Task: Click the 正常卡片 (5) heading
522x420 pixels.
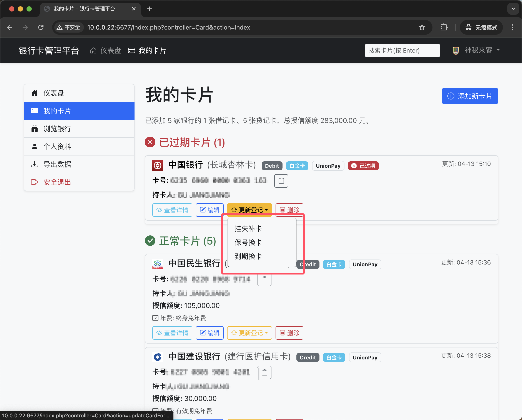Action: [181, 241]
